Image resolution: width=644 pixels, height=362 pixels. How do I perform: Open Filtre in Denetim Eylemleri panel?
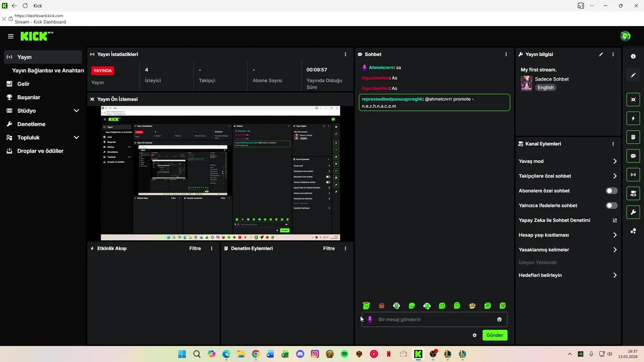click(x=329, y=248)
